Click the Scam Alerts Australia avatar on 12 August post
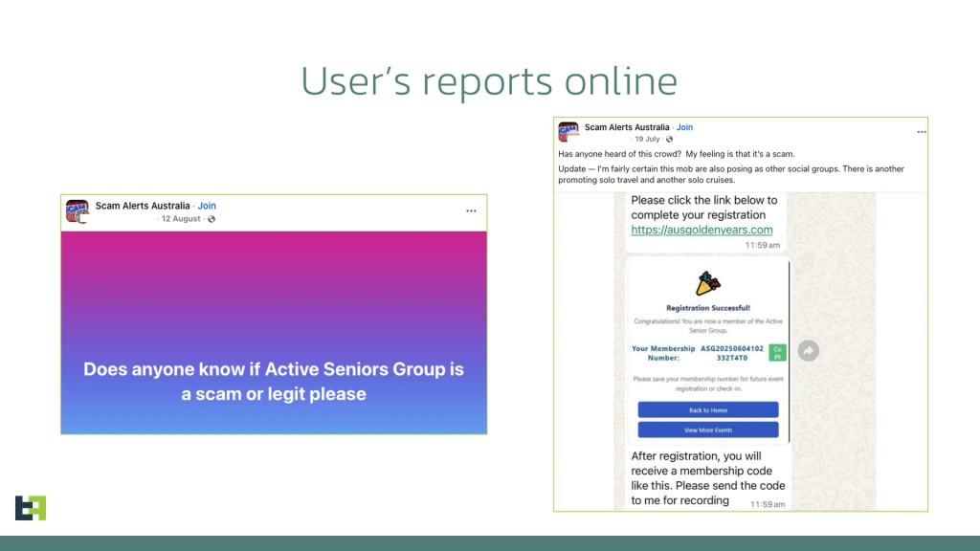Image resolution: width=980 pixels, height=551 pixels. (78, 210)
